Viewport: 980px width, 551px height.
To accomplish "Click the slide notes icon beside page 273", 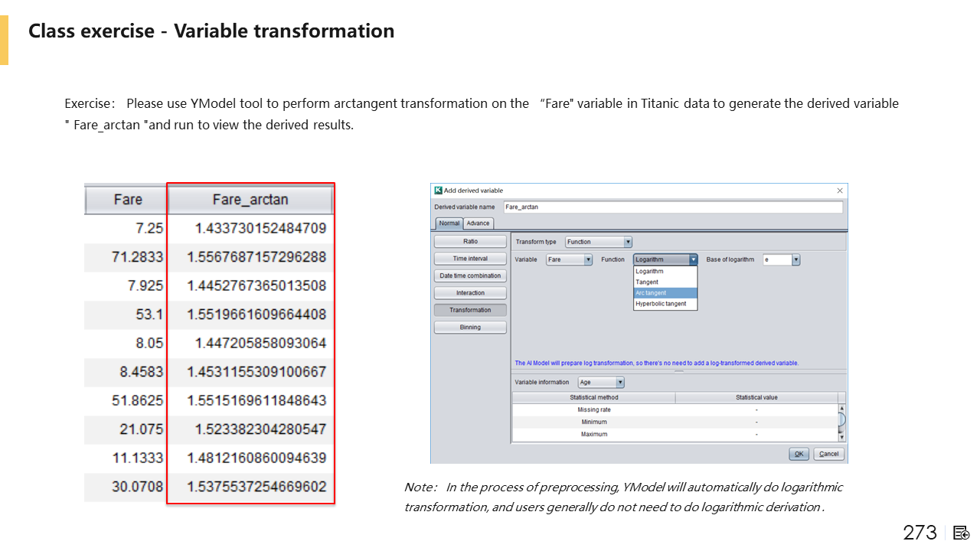I will click(x=962, y=533).
